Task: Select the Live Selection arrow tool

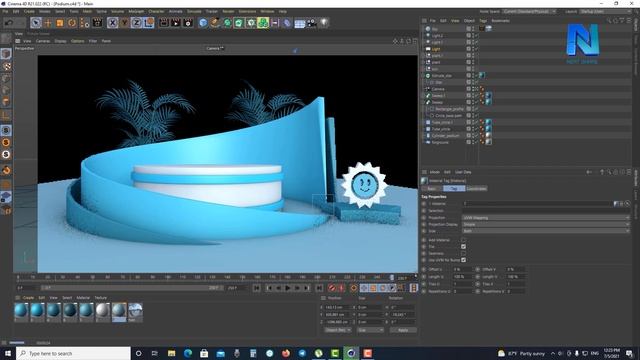Action: coord(36,23)
